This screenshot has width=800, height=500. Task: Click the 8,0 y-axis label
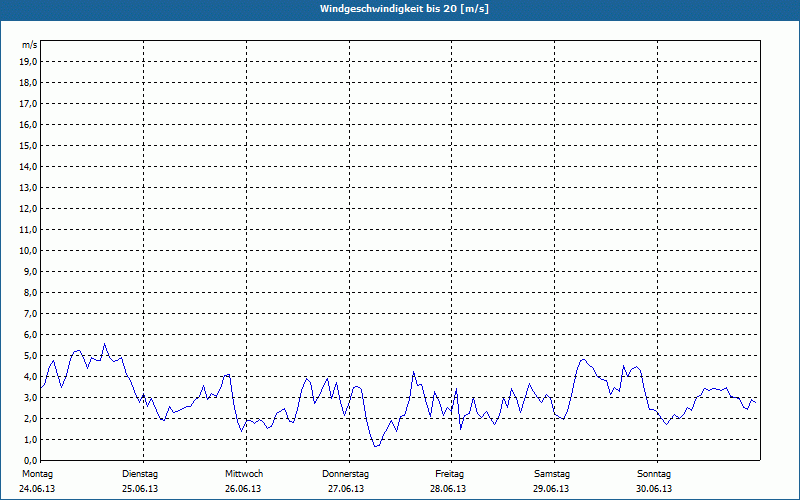tap(30, 292)
